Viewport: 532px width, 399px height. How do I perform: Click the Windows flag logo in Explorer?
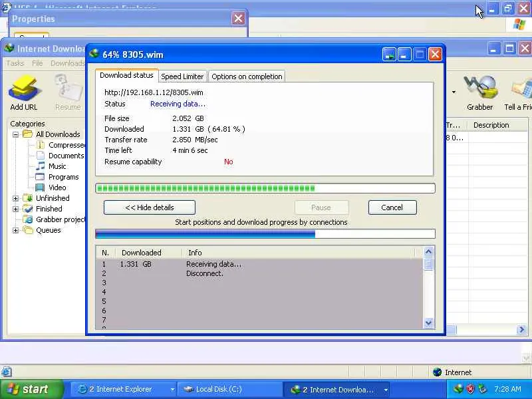tap(519, 25)
